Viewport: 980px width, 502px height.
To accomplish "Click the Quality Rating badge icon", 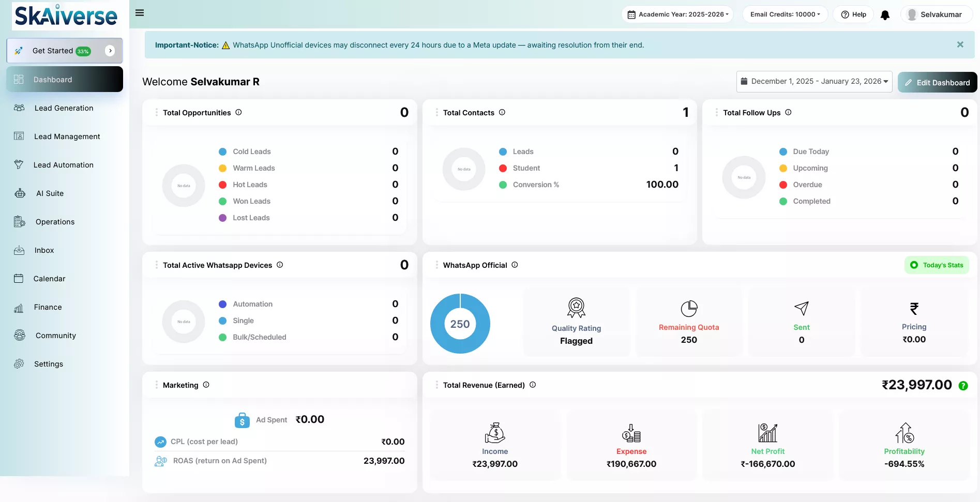I will [576, 308].
